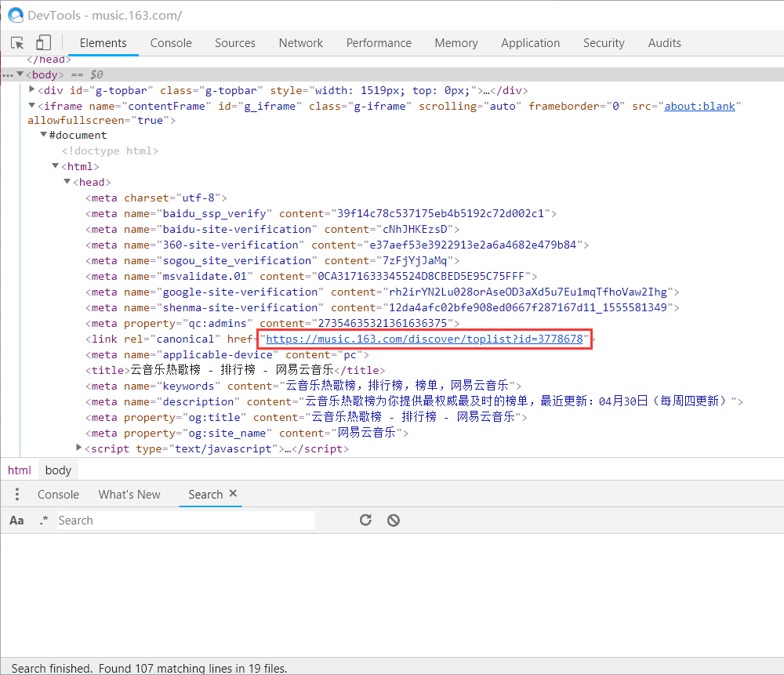
Task: Select the qc:admins meta property line
Action: [272, 324]
